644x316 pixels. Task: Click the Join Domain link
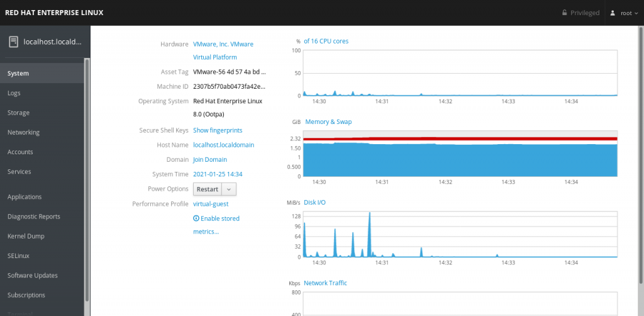pos(209,160)
